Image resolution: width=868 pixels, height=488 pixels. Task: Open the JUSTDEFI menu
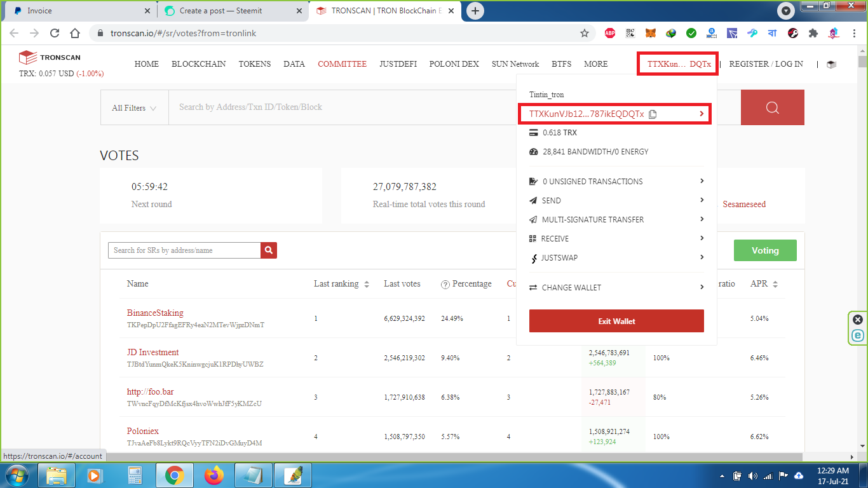[x=398, y=64]
